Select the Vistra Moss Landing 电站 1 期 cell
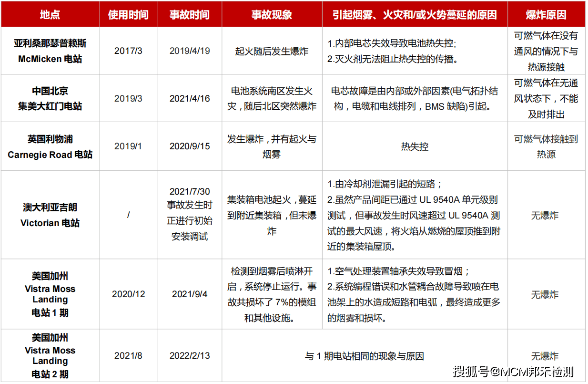Screen dimensions: 588x384 pos(50,294)
